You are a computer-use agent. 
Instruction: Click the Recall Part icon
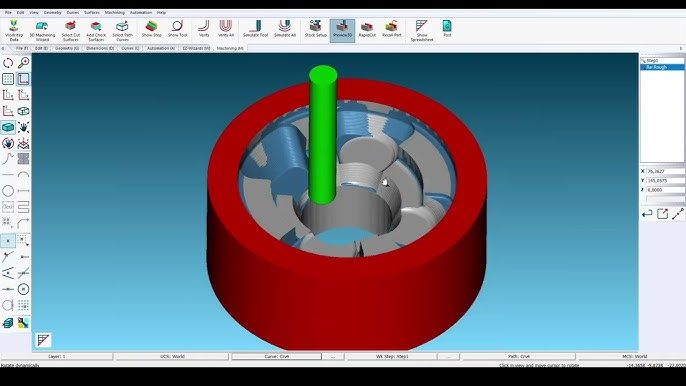click(x=392, y=28)
